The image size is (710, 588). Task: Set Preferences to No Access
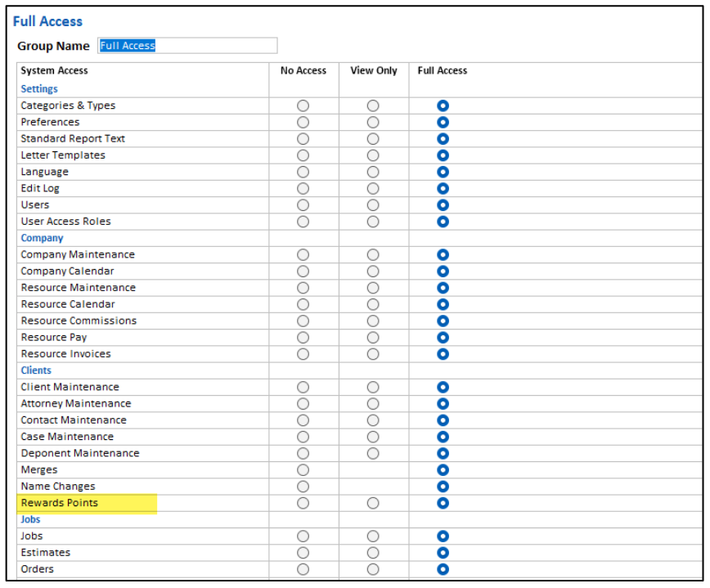coord(303,122)
